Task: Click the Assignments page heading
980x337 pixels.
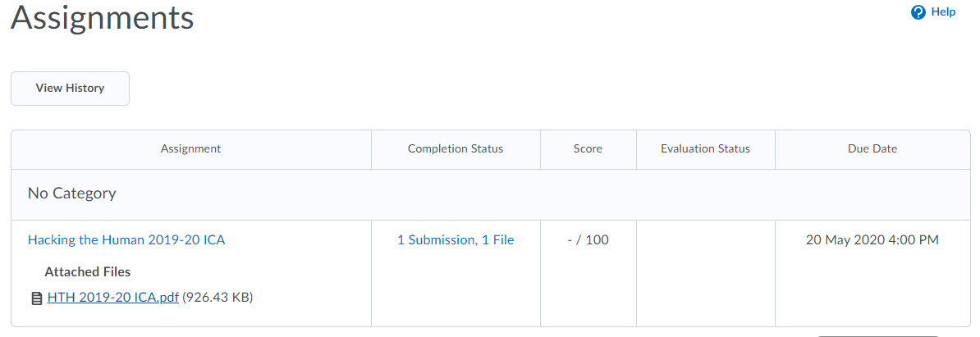Action: pos(103,17)
